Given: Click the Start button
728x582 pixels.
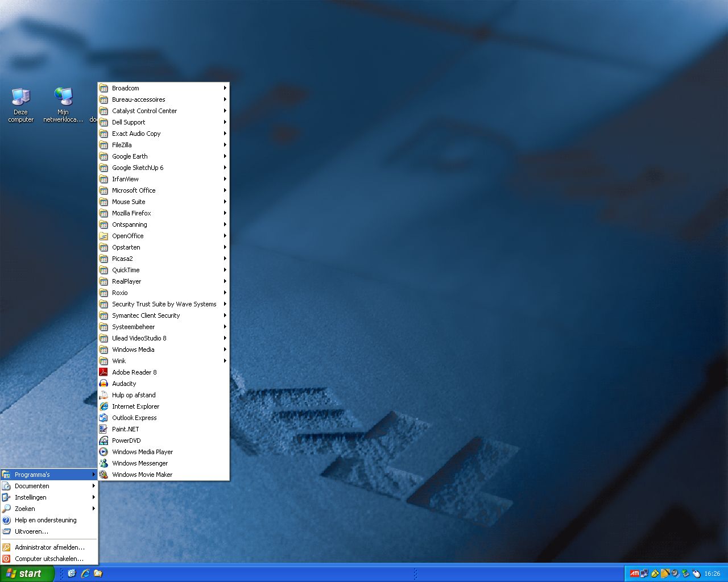Looking at the screenshot, I should click(27, 573).
